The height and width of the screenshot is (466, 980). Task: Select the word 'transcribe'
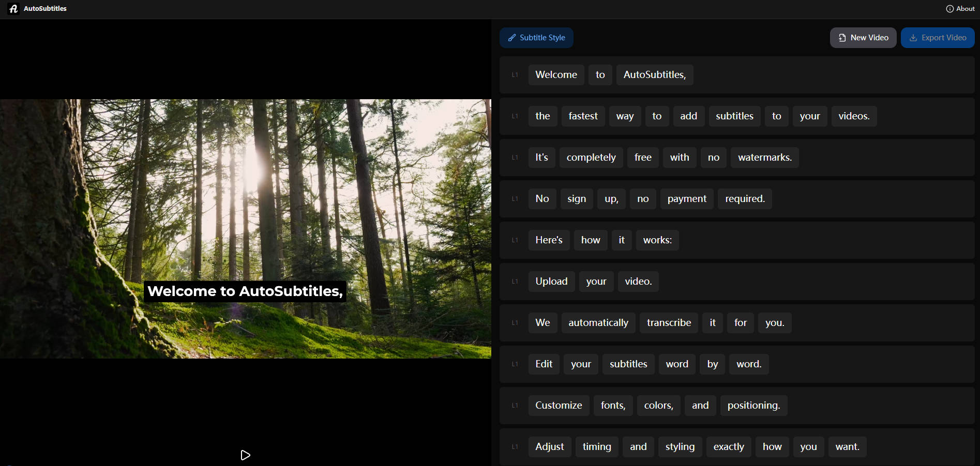click(669, 322)
